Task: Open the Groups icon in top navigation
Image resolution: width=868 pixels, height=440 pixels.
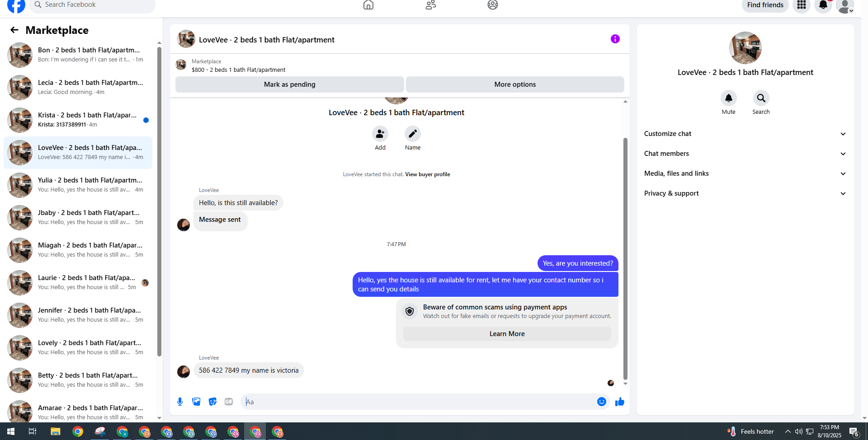Action: point(493,5)
